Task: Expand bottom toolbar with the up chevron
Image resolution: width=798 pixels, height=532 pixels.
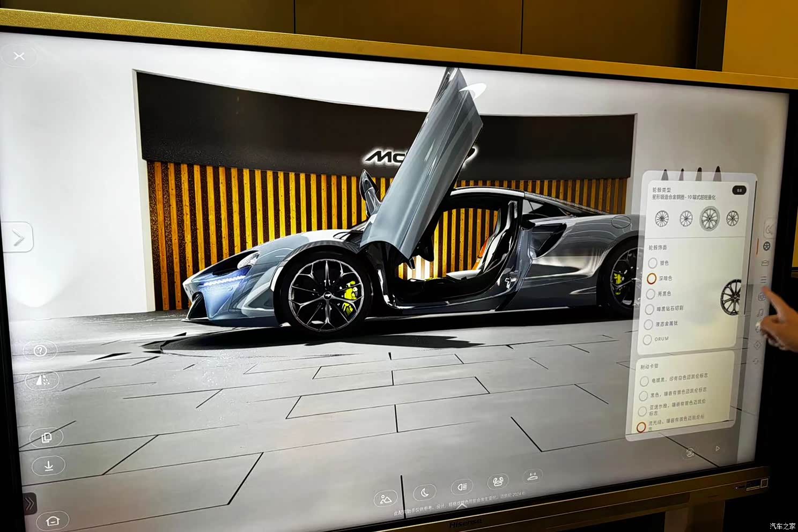Action: [x=462, y=505]
